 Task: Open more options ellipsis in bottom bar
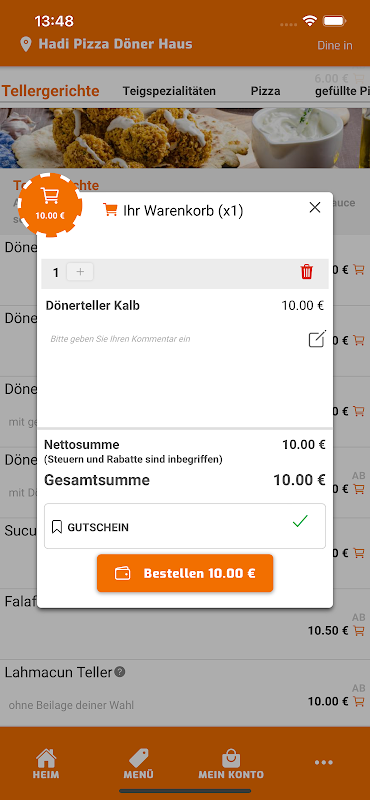point(324,763)
